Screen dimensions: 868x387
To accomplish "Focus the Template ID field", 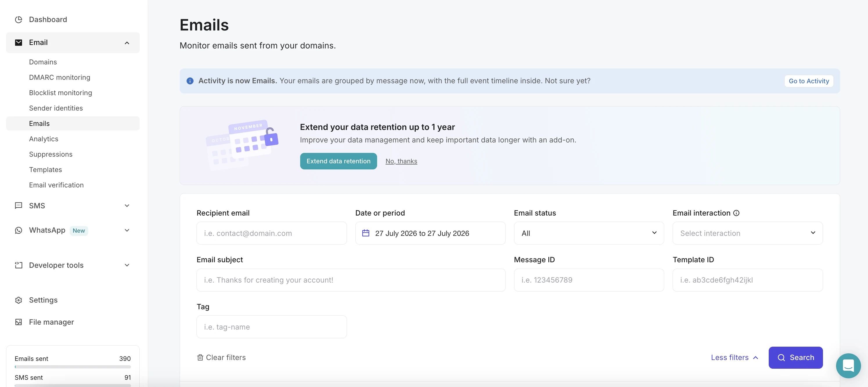I will point(747,280).
